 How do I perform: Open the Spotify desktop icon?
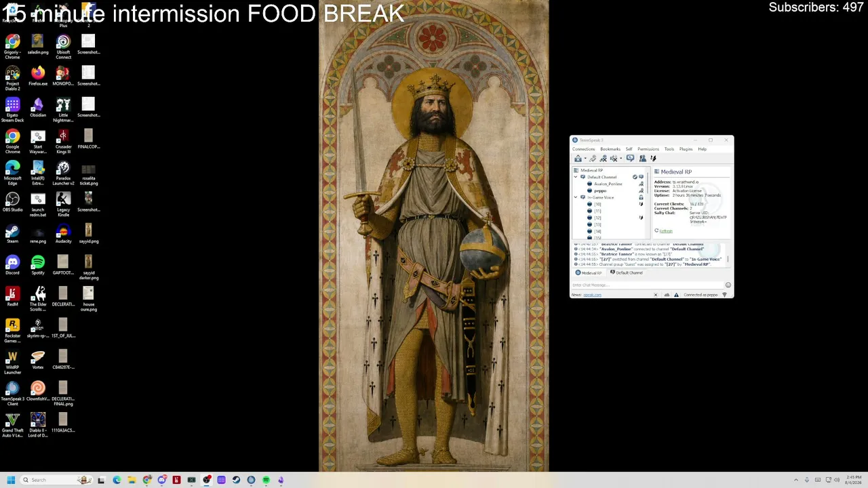[x=38, y=265]
